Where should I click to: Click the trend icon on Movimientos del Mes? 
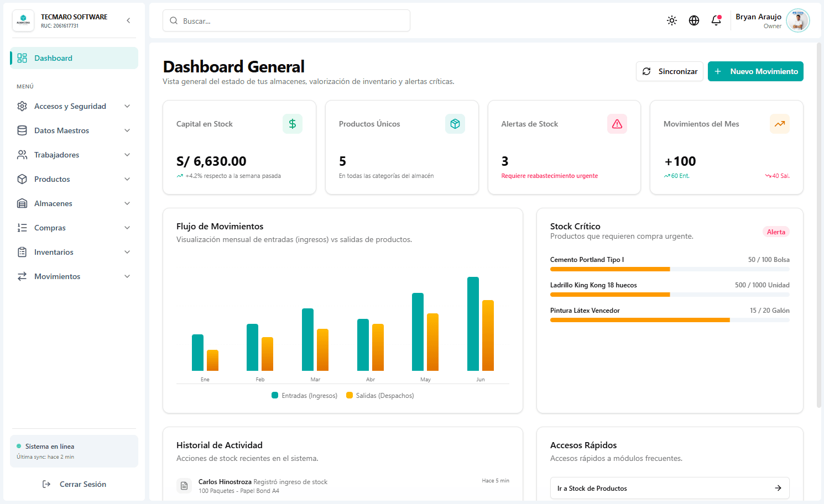point(780,124)
